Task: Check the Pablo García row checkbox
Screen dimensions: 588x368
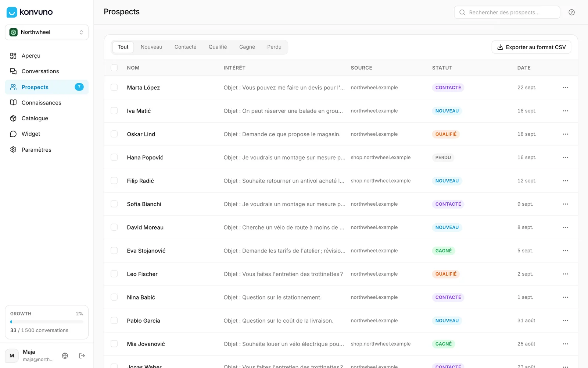Action: coord(114,321)
